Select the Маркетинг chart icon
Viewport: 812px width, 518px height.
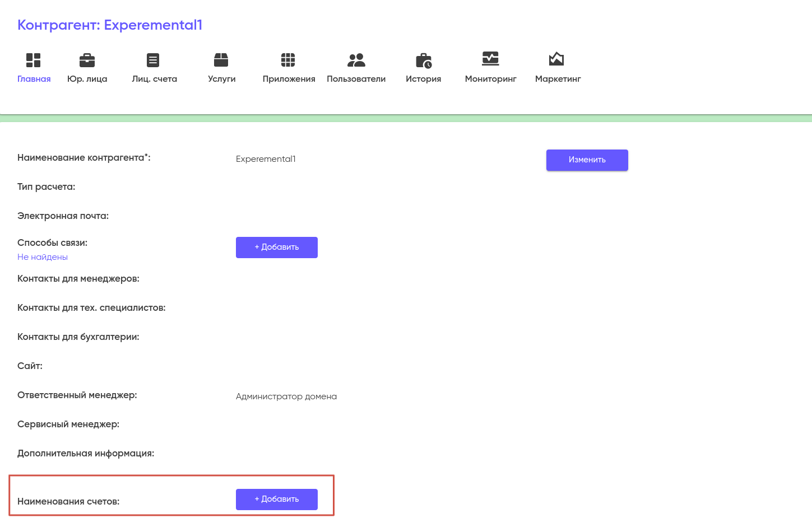(x=556, y=59)
